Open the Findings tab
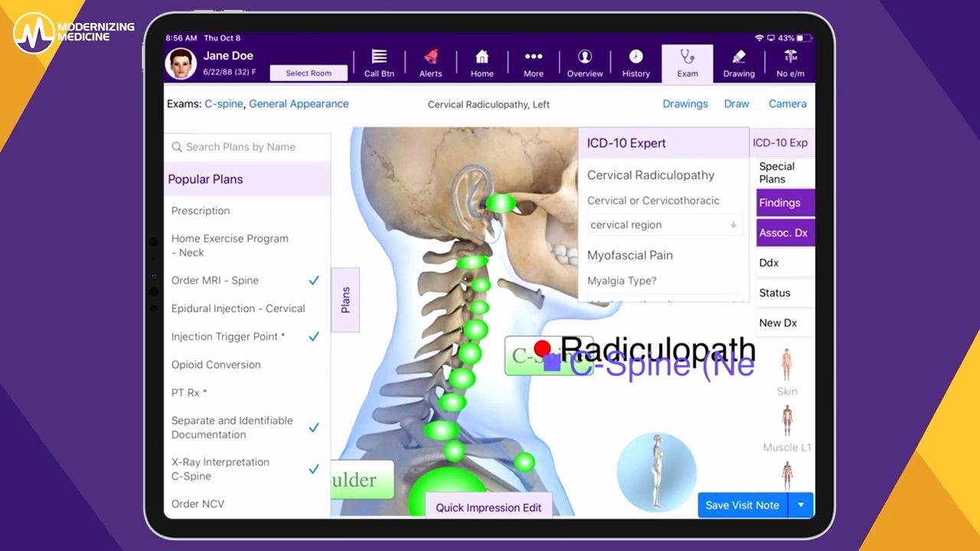This screenshot has height=551, width=980. click(786, 203)
